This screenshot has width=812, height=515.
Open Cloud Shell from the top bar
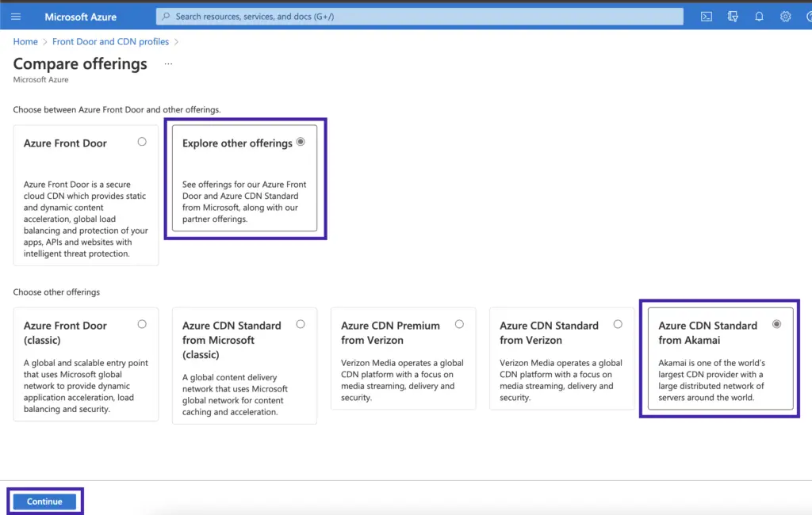[707, 17]
